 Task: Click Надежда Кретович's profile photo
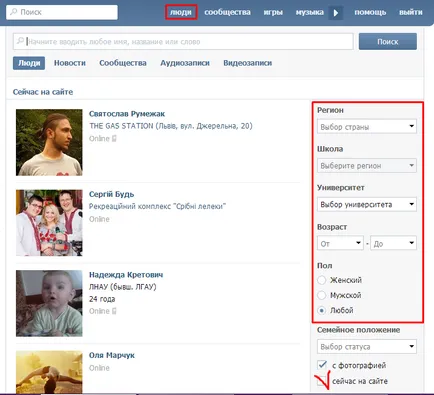[x=49, y=303]
